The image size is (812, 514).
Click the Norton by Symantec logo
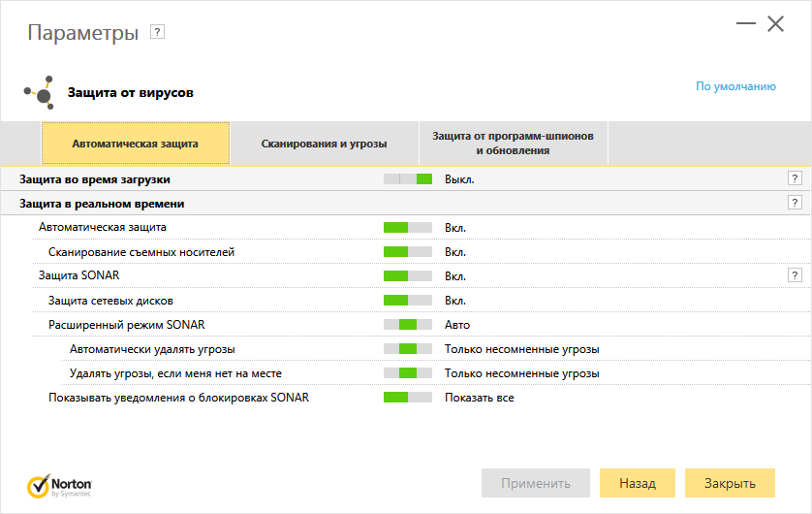pos(60,485)
